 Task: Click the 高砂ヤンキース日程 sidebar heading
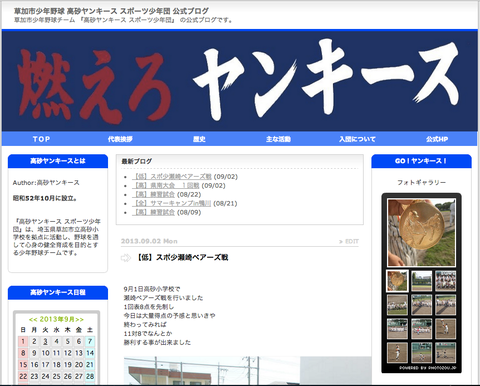58,293
